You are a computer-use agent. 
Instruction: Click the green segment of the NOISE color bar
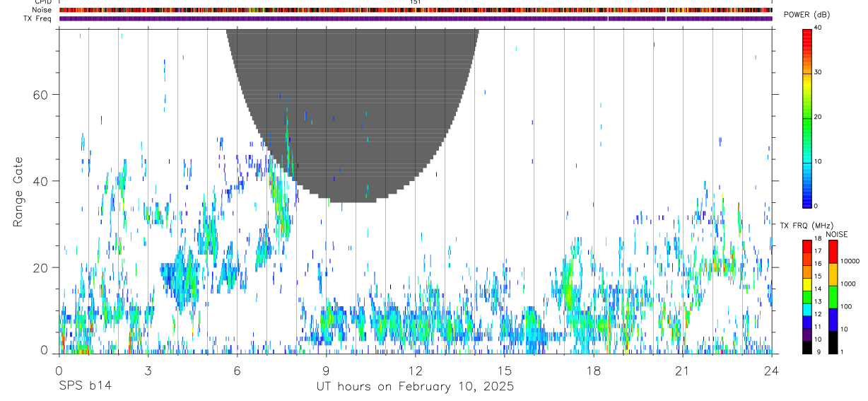833,297
